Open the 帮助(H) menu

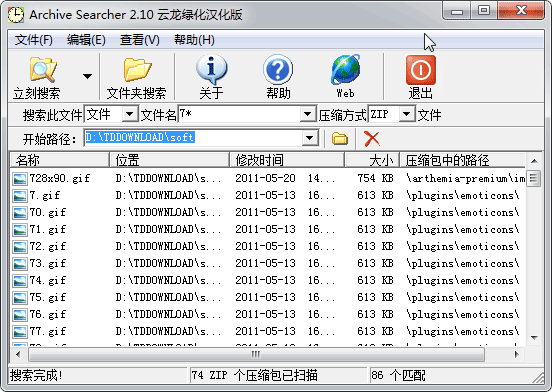(x=194, y=40)
